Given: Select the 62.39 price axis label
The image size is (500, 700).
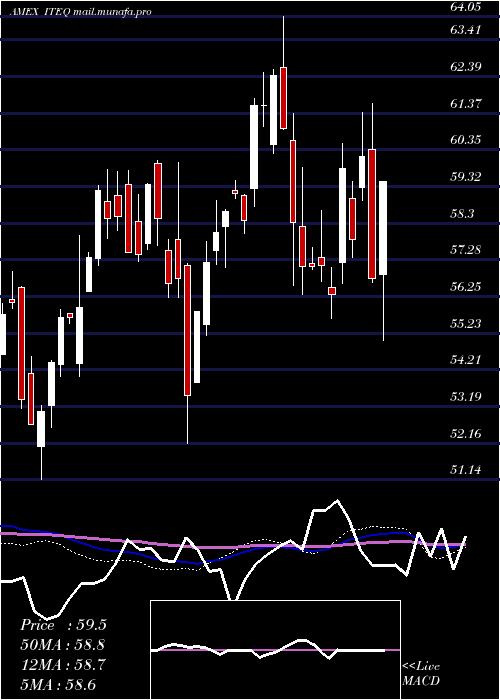Looking at the screenshot, I should coord(465,67).
